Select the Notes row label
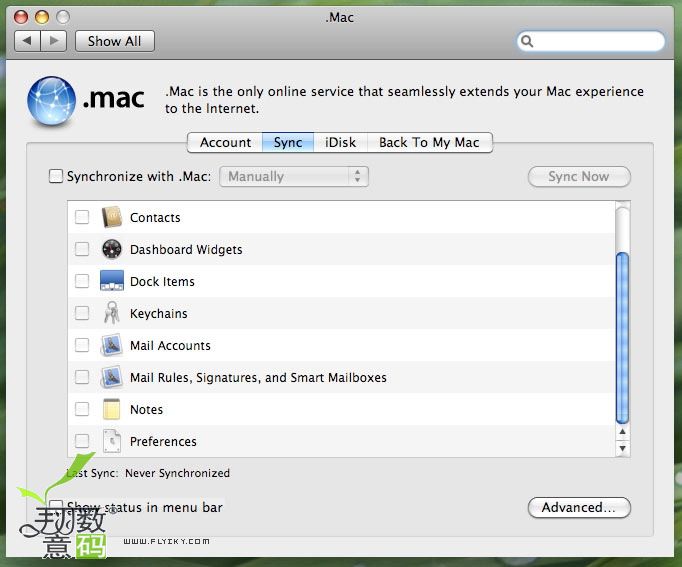The width and height of the screenshot is (682, 567). (x=147, y=410)
